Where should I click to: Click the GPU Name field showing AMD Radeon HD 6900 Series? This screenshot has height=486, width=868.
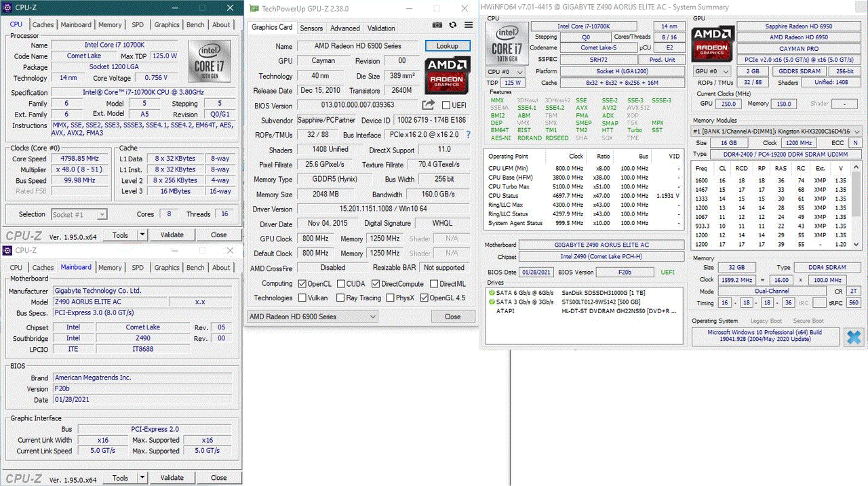click(358, 45)
